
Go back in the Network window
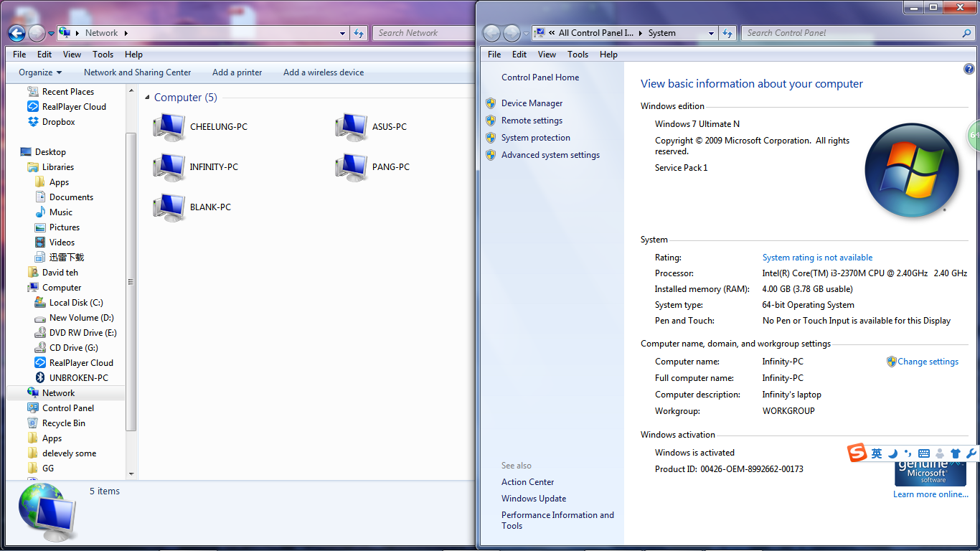(x=17, y=33)
